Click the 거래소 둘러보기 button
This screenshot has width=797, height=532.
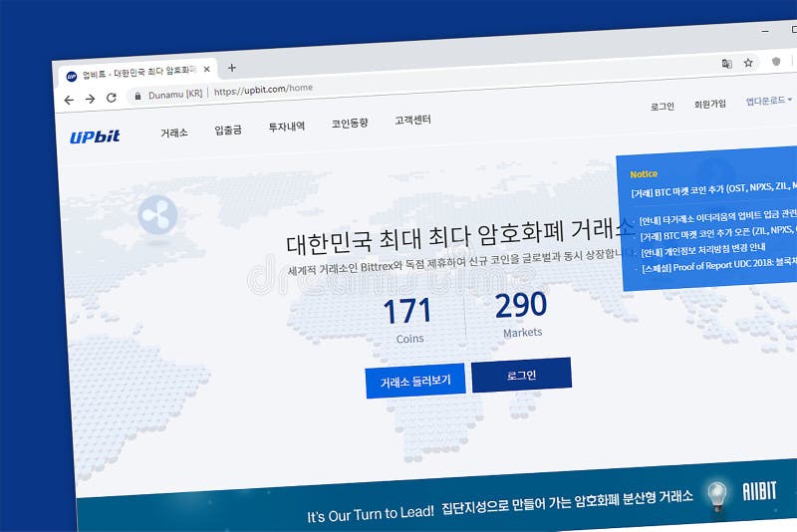pos(415,381)
